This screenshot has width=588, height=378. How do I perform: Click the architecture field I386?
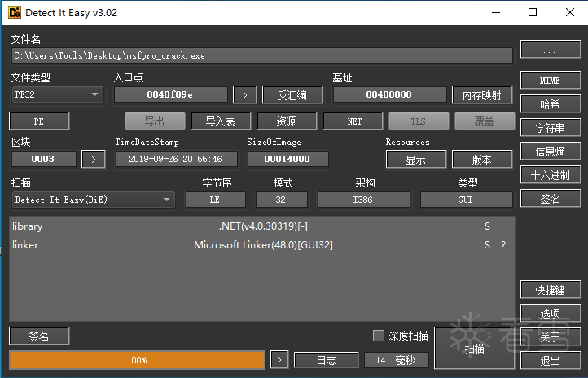tap(363, 200)
